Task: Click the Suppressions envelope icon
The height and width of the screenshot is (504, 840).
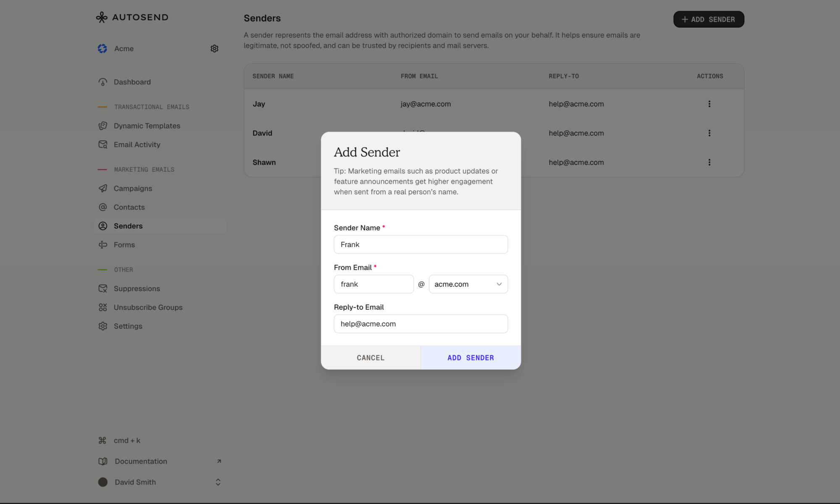Action: click(x=103, y=289)
